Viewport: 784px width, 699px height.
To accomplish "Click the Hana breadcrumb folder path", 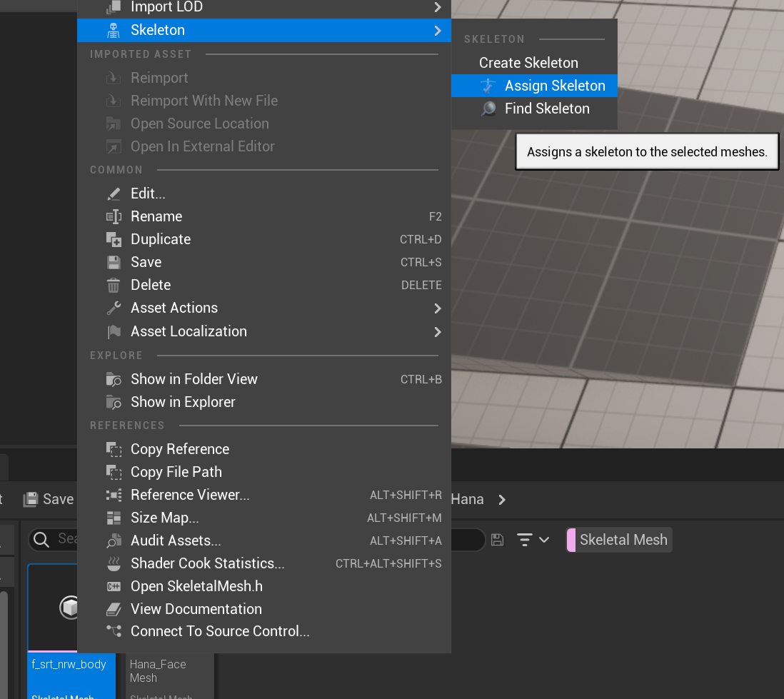I will [468, 499].
